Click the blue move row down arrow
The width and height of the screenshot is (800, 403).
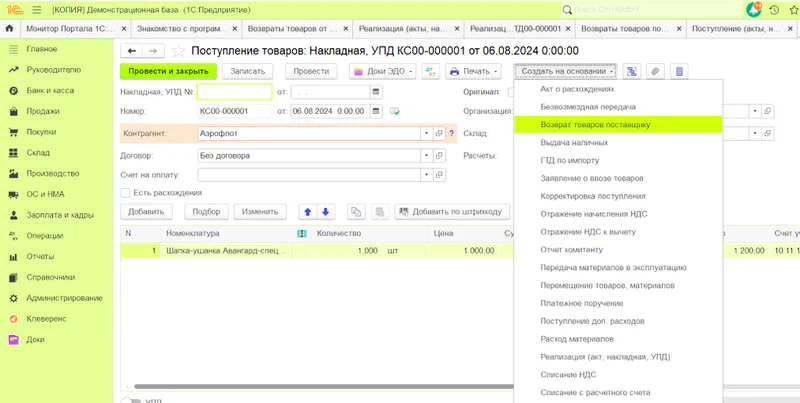click(326, 212)
